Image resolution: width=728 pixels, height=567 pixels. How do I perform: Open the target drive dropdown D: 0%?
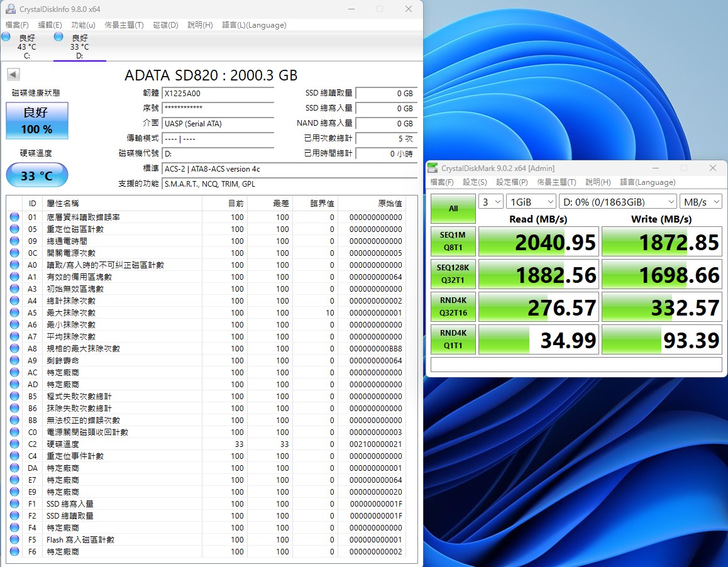(x=617, y=202)
